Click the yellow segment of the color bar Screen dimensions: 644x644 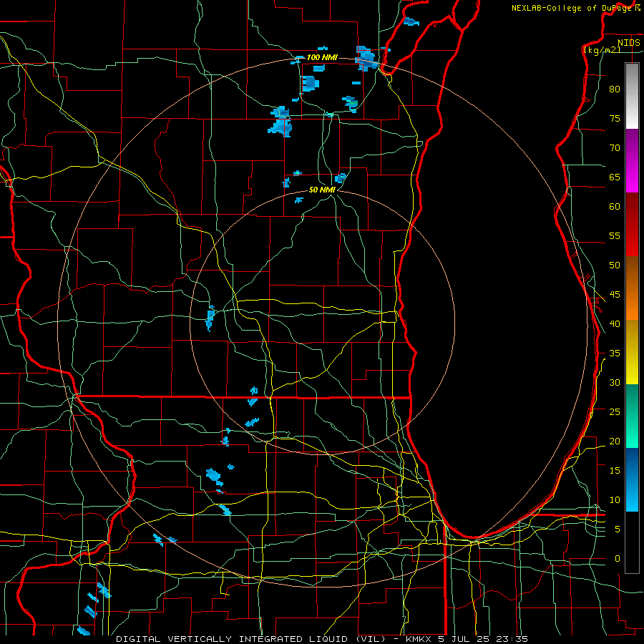tap(632, 352)
